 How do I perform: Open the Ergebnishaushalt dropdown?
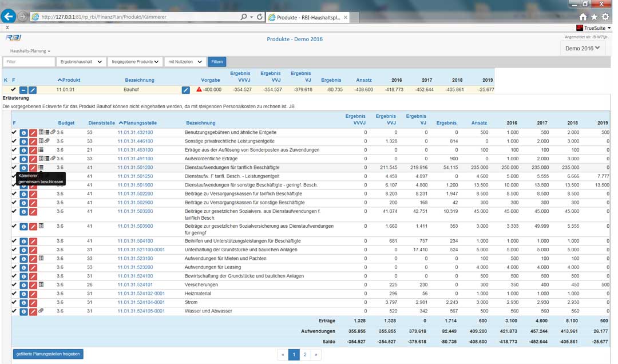pos(81,62)
